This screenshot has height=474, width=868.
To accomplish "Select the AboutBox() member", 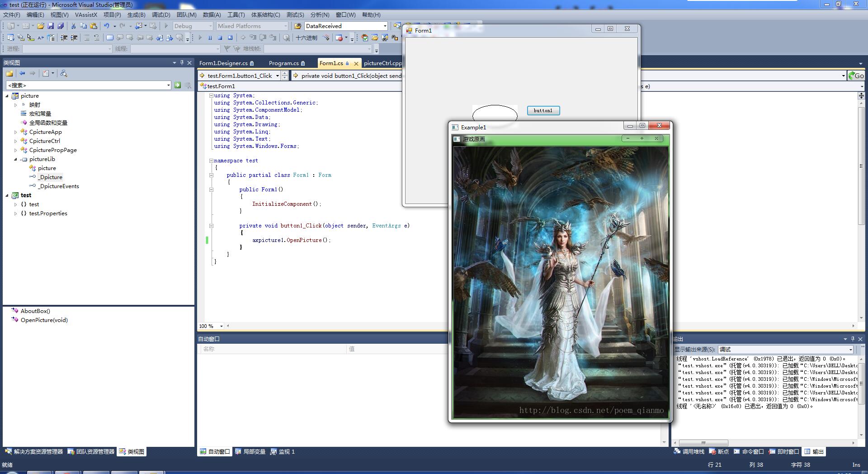I will (35, 311).
